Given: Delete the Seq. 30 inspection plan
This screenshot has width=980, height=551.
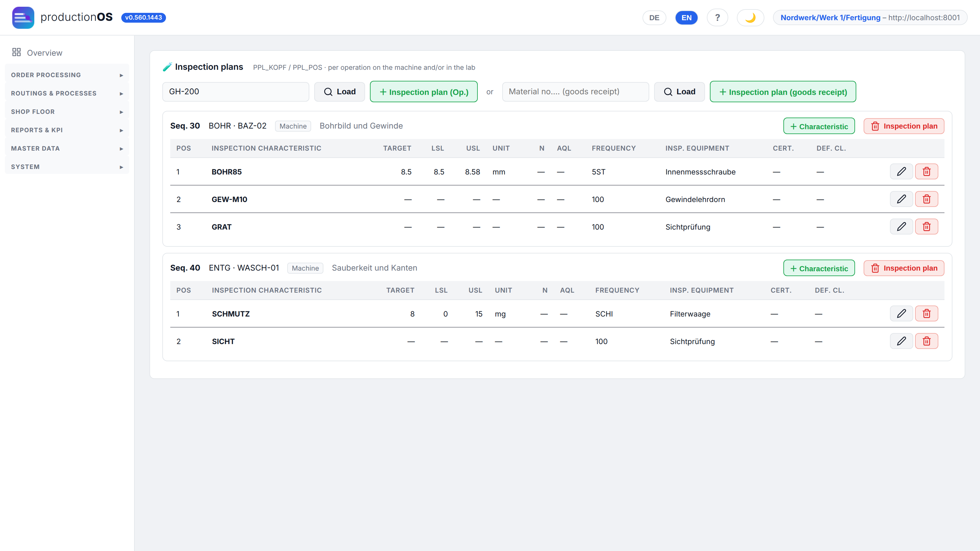Looking at the screenshot, I should tap(903, 126).
